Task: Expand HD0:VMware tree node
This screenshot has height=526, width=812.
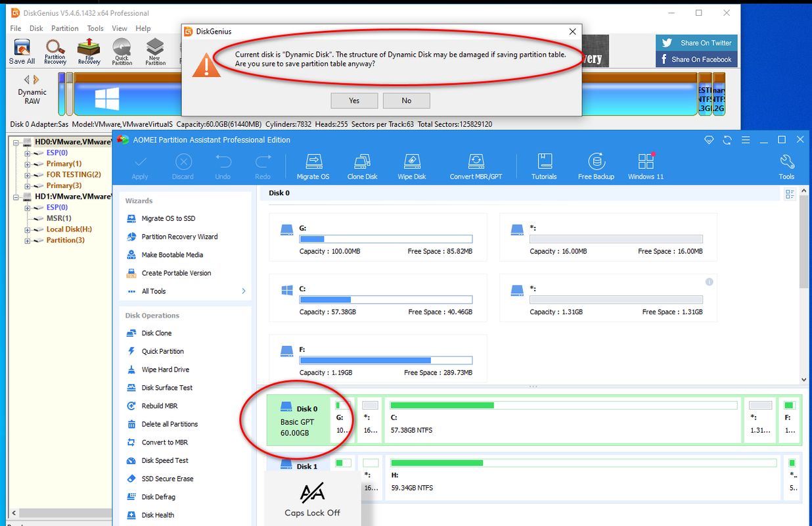Action: 16,142
